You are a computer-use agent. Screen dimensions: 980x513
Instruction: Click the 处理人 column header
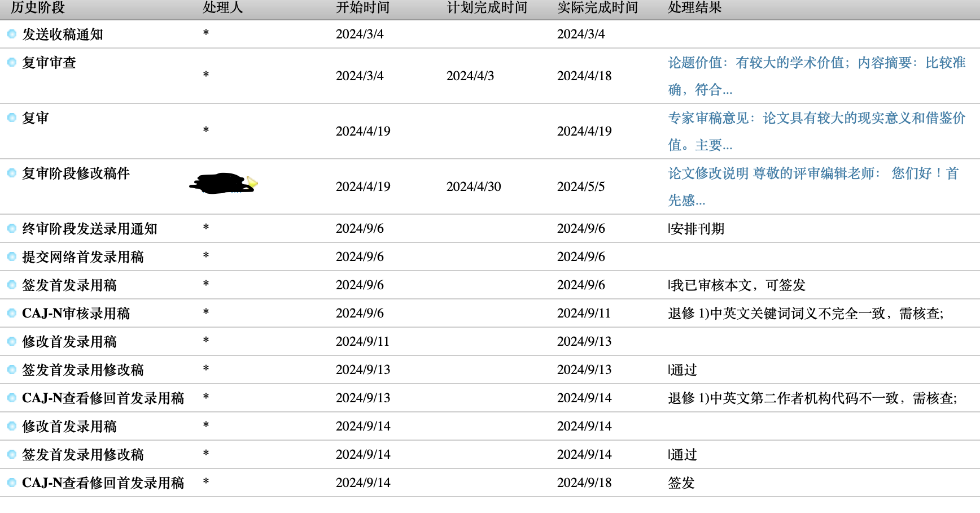pyautogui.click(x=222, y=8)
